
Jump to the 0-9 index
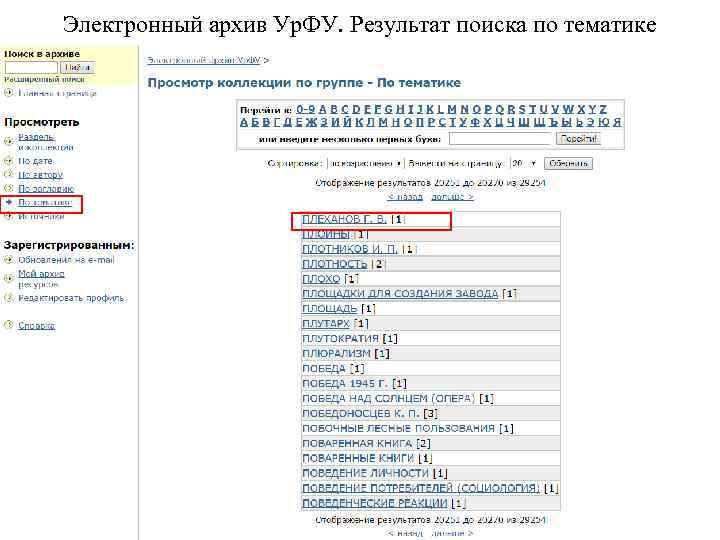coord(305,109)
